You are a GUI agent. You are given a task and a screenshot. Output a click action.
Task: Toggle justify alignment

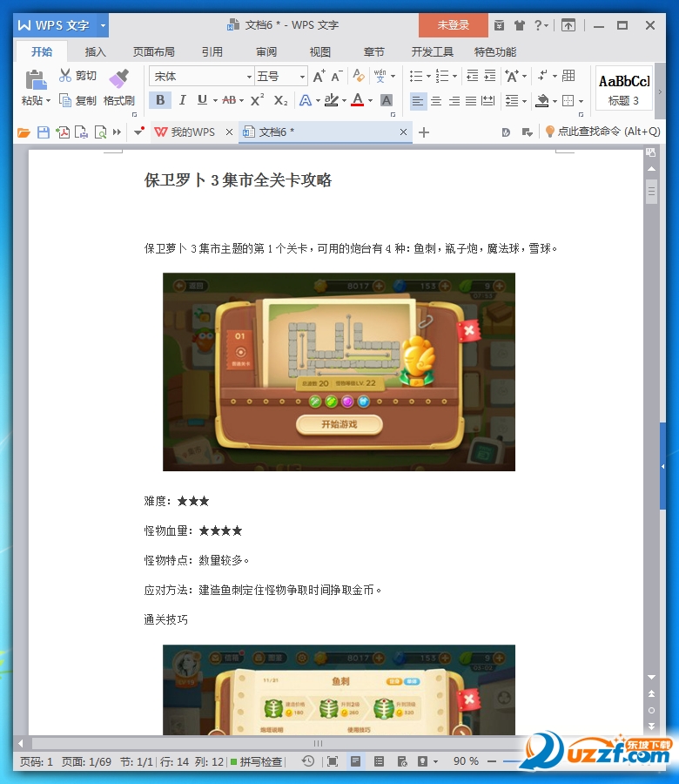pyautogui.click(x=471, y=101)
